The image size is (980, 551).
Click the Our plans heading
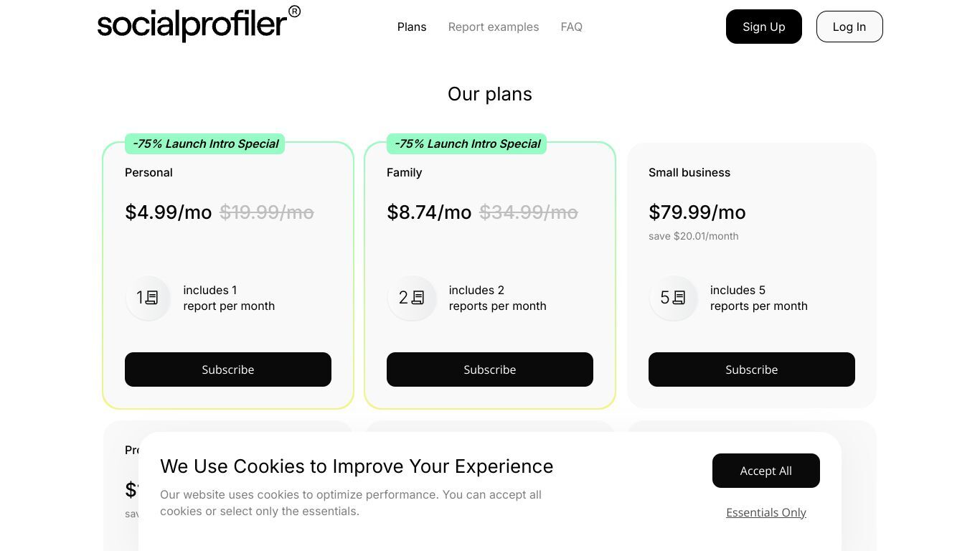coord(490,94)
